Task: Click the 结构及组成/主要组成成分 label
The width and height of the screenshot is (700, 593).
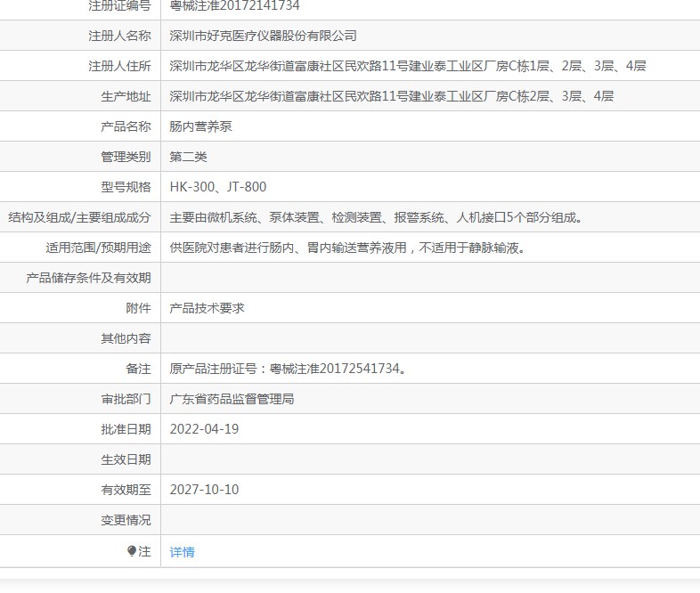Action: pos(79,217)
